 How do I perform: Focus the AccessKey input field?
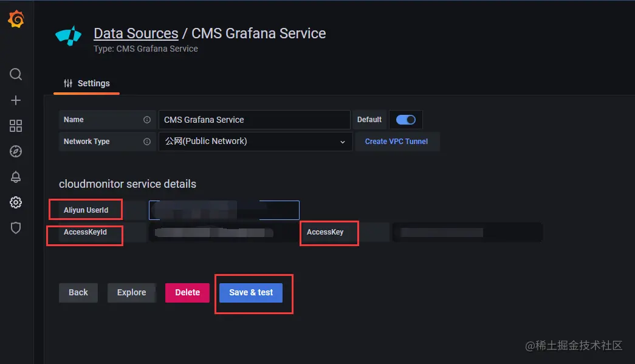(x=468, y=232)
